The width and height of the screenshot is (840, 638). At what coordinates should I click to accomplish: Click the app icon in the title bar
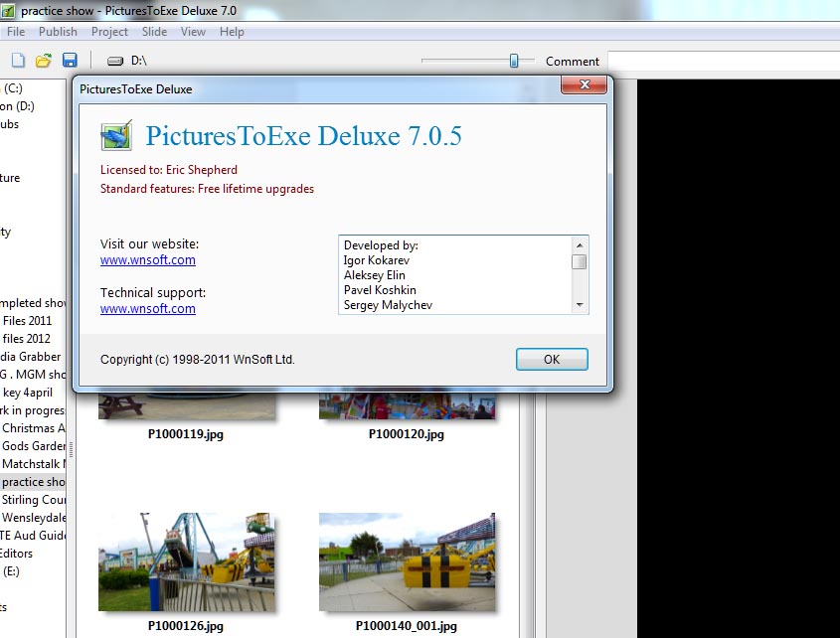coord(8,10)
